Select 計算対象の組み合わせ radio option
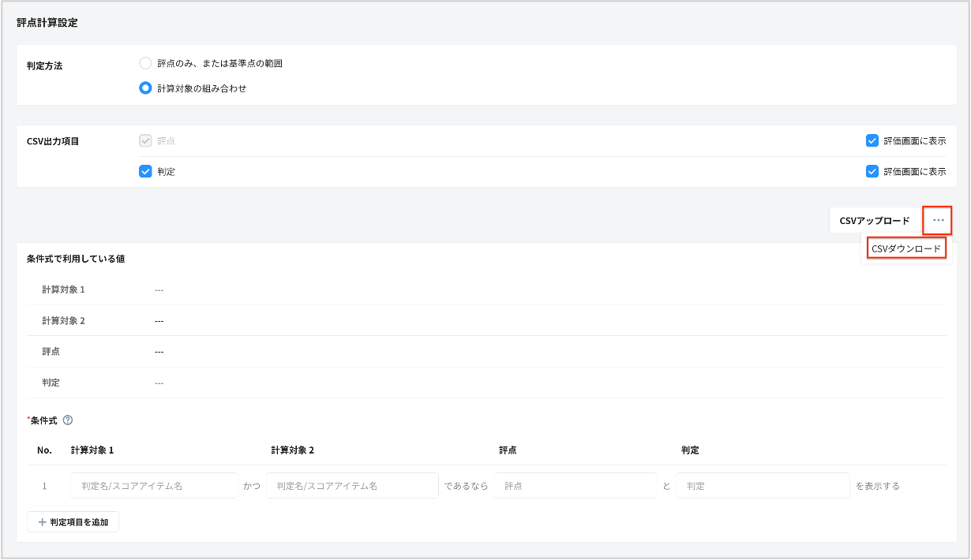The image size is (971, 560). point(145,88)
